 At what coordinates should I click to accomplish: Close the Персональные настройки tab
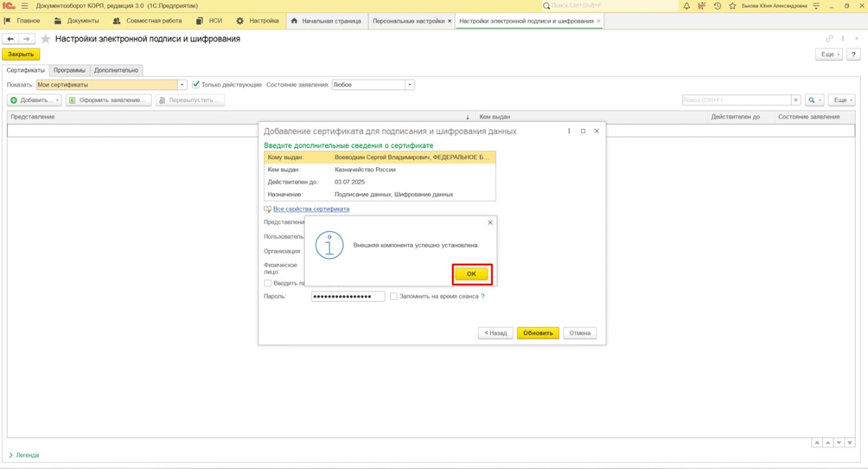(x=450, y=21)
